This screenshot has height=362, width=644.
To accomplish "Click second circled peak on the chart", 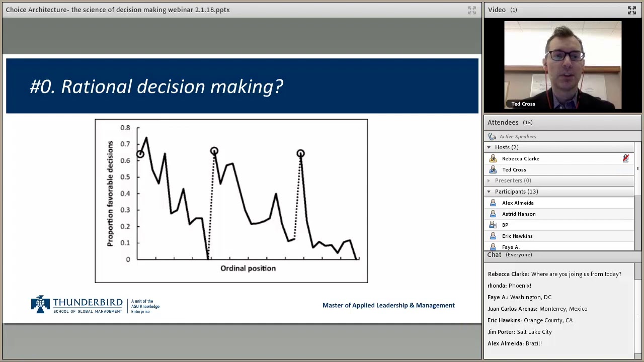I will 214,151.
